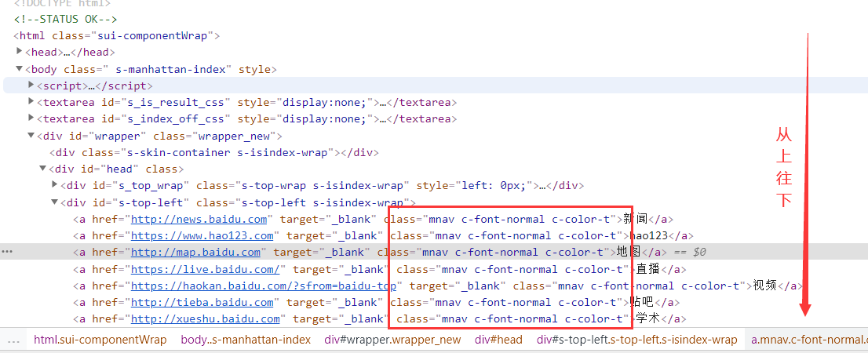
Task: Select a.mnav.c-font-normal breadcrumb
Action: 809,339
